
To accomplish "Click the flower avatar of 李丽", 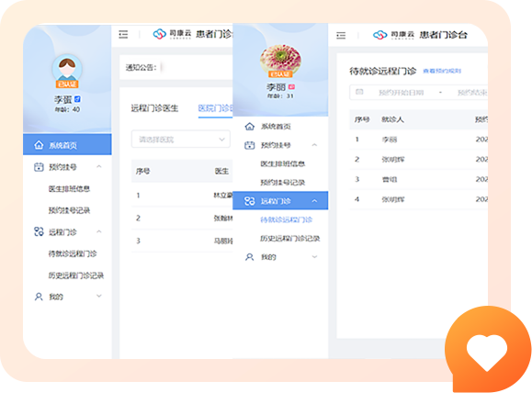I will pos(280,61).
